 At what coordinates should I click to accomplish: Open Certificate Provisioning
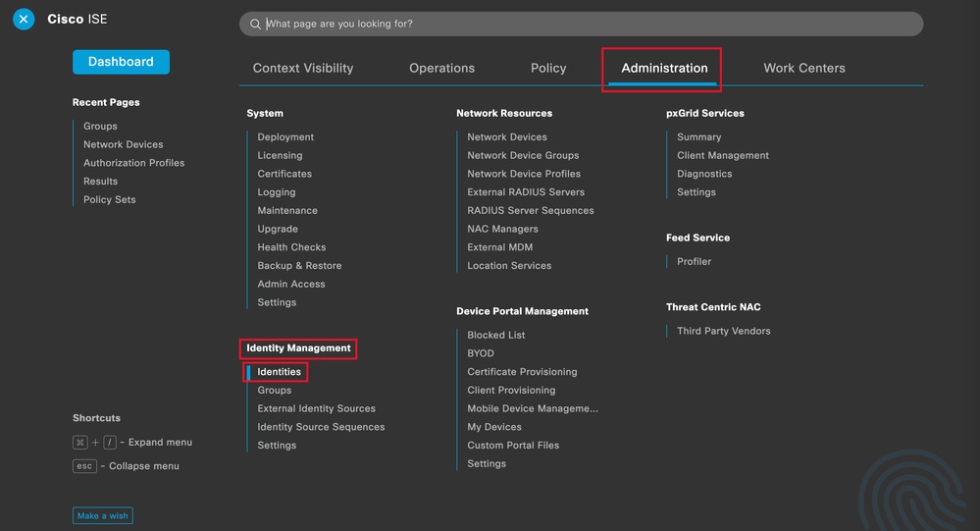pos(522,372)
